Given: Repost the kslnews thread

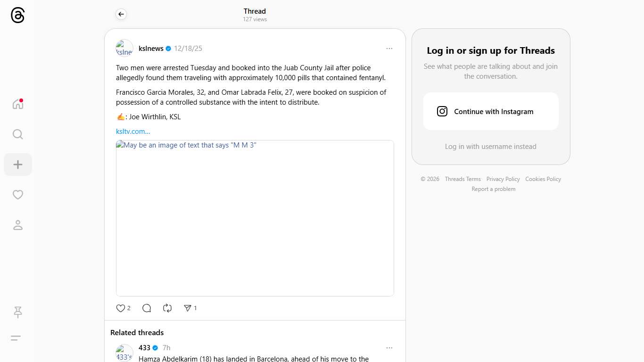Looking at the screenshot, I should (167, 308).
